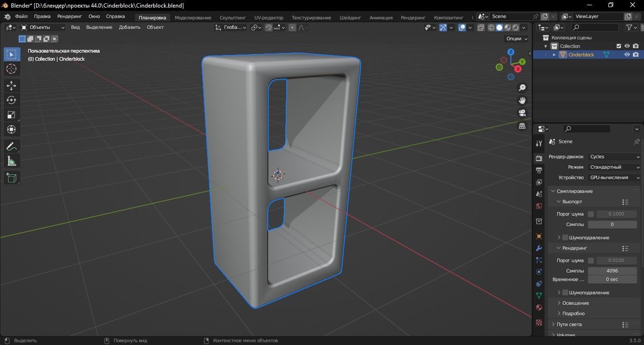Image resolution: width=644 pixels, height=345 pixels.
Task: Select the Measure tool
Action: (11, 161)
